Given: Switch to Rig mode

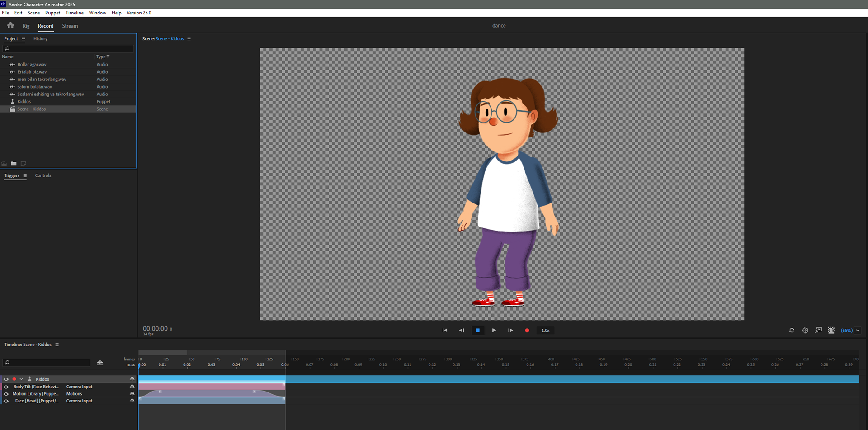Looking at the screenshot, I should tap(26, 26).
